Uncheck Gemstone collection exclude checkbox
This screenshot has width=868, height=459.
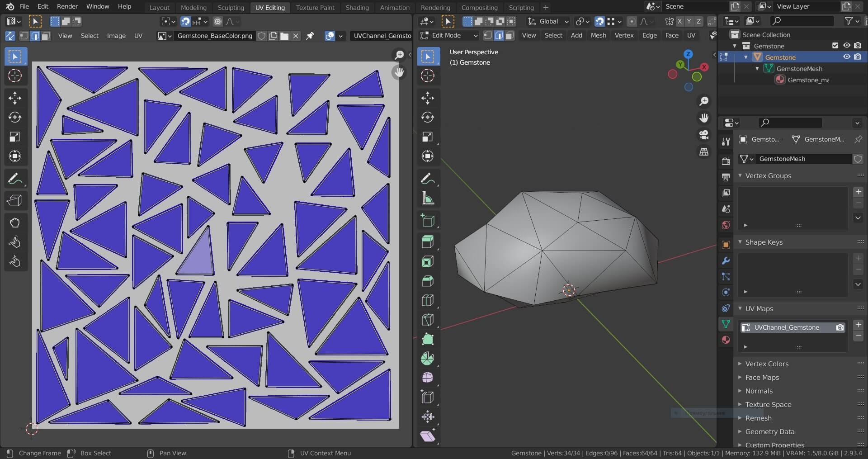pos(835,46)
